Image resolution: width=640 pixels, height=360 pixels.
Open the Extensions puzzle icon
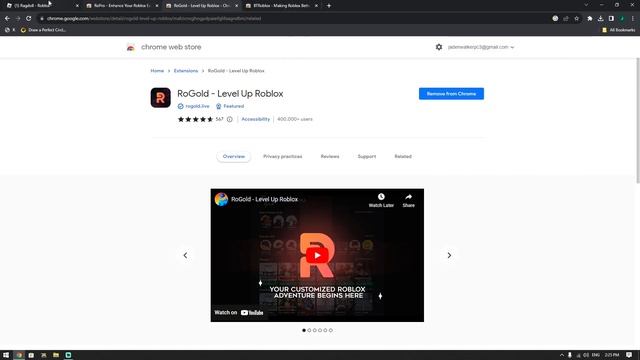[x=590, y=18]
